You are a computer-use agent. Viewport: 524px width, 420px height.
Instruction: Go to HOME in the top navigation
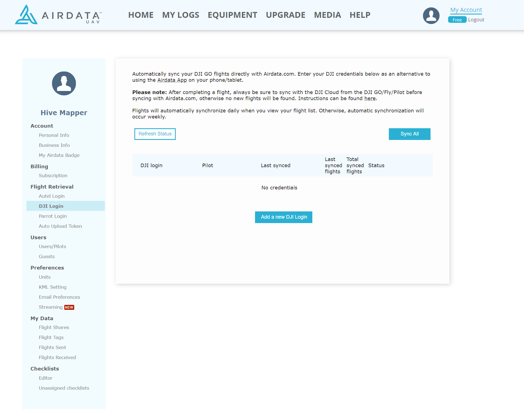141,15
